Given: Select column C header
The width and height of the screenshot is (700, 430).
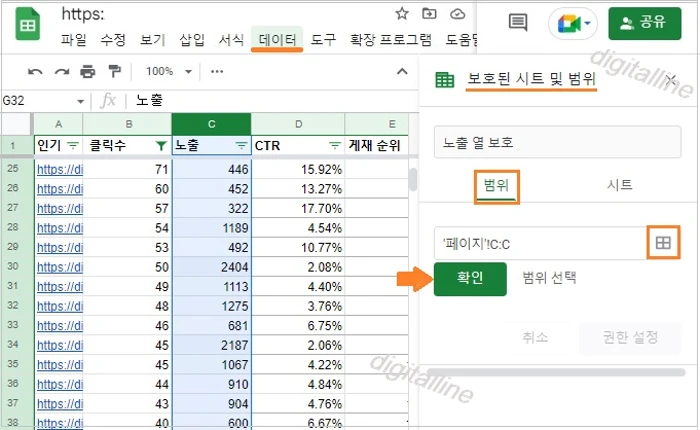Looking at the screenshot, I should 212,124.
